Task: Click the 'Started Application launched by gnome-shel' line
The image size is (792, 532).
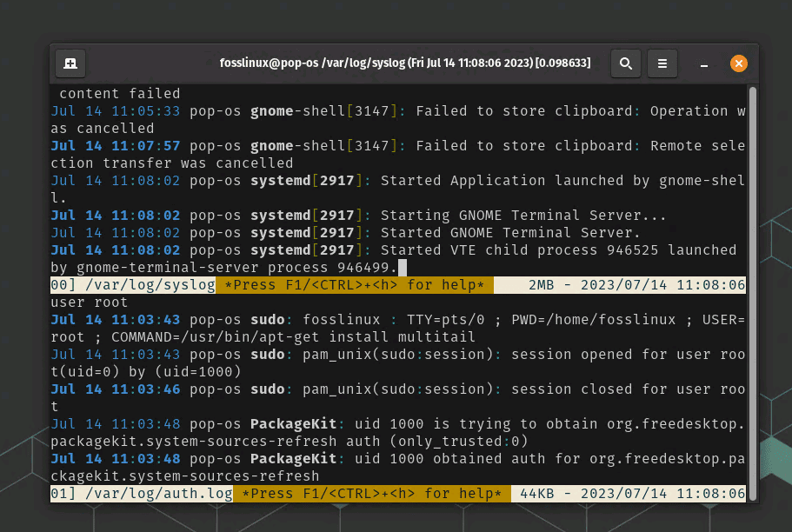Action: click(x=398, y=181)
